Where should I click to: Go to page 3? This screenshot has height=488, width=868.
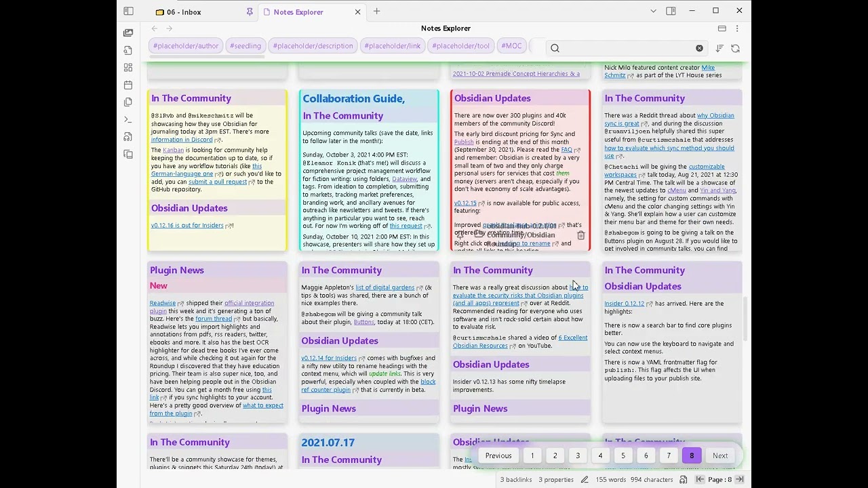tap(578, 455)
